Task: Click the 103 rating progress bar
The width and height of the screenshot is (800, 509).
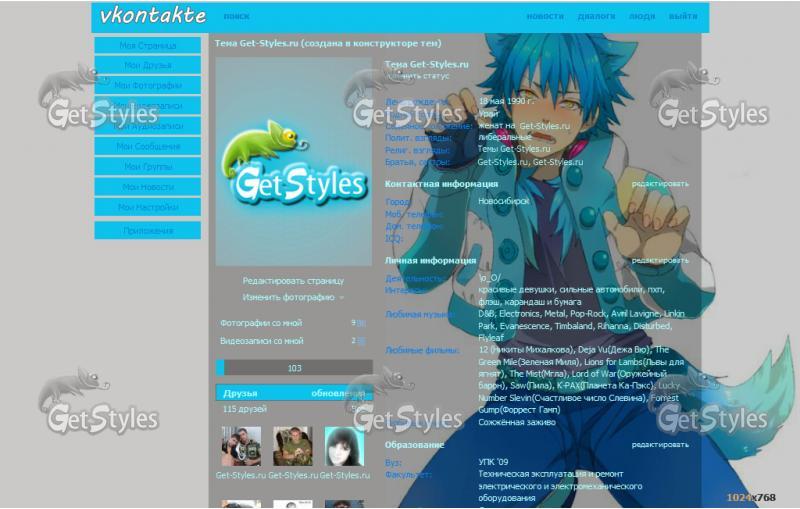Action: 294,368
